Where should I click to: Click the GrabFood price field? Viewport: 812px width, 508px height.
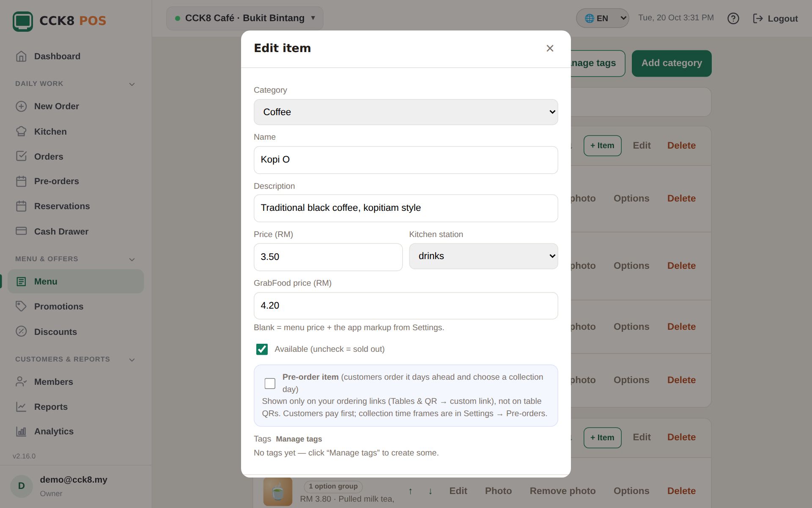[406, 306]
